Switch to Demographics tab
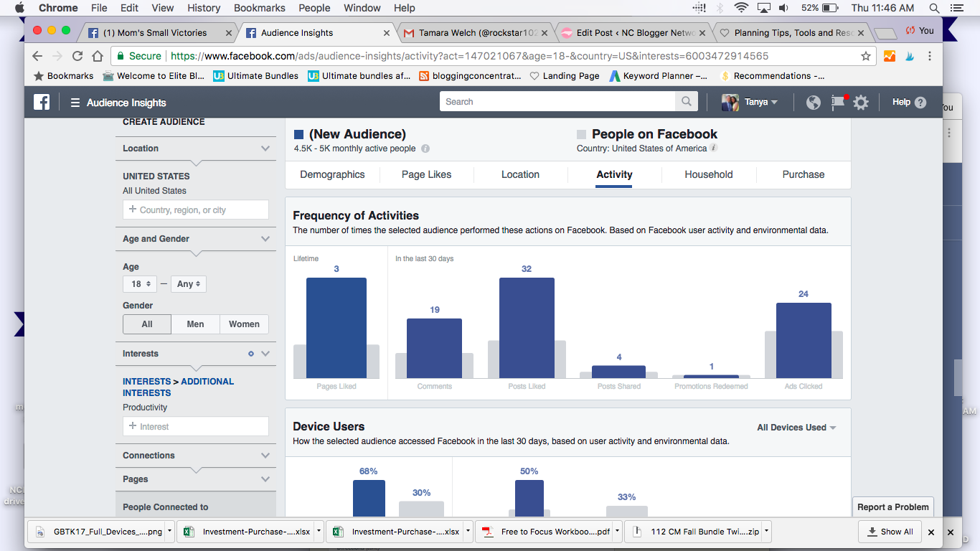 point(332,174)
